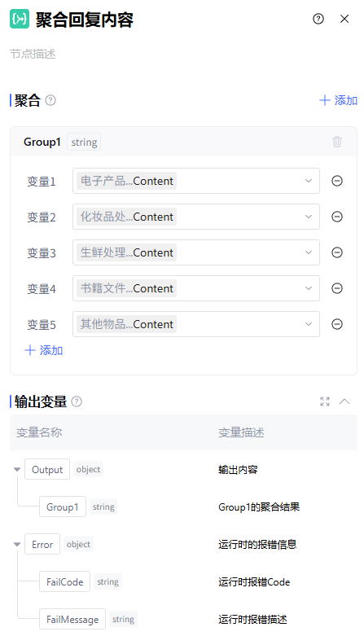Select the FailMessage tree item
The height and width of the screenshot is (636, 364).
(72, 620)
